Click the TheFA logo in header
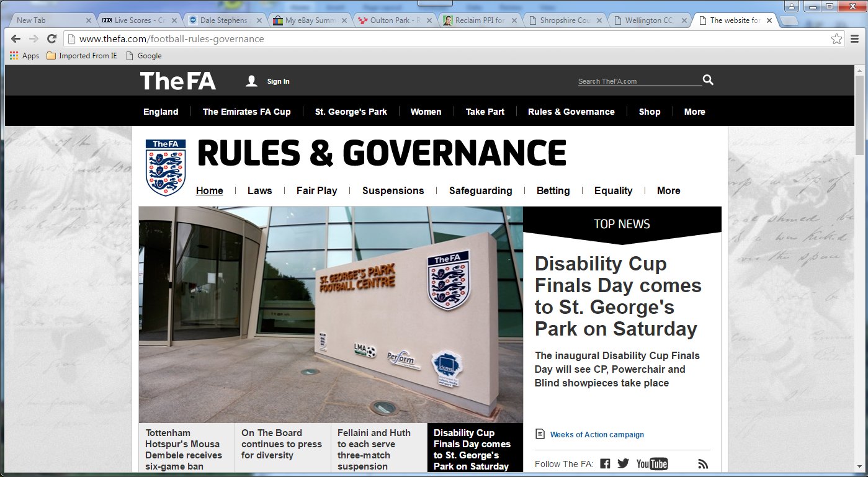Viewport: 868px width, 477px height. (x=178, y=81)
